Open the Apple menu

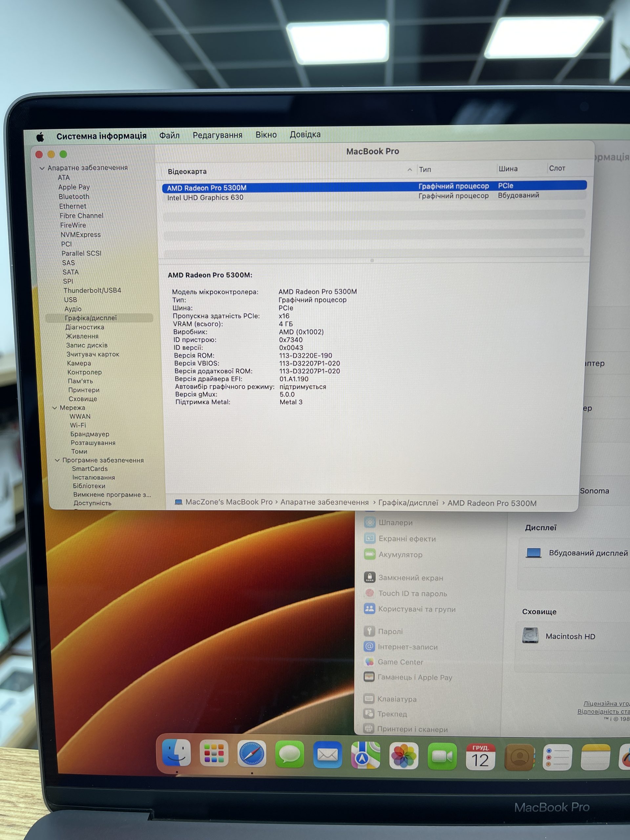click(40, 137)
